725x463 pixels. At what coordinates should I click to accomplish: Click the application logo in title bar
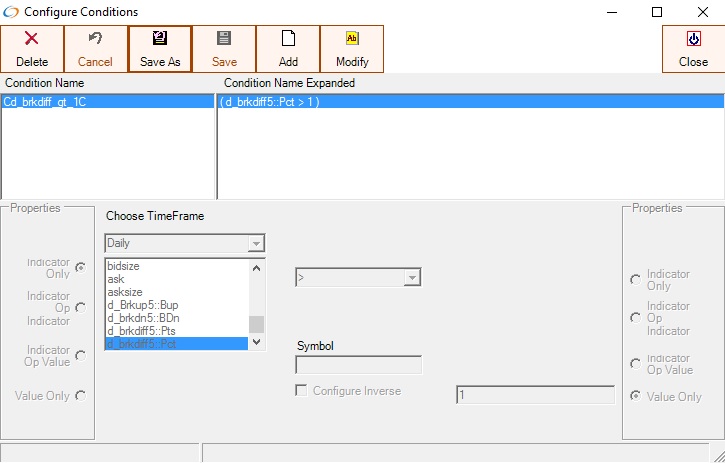pos(11,12)
